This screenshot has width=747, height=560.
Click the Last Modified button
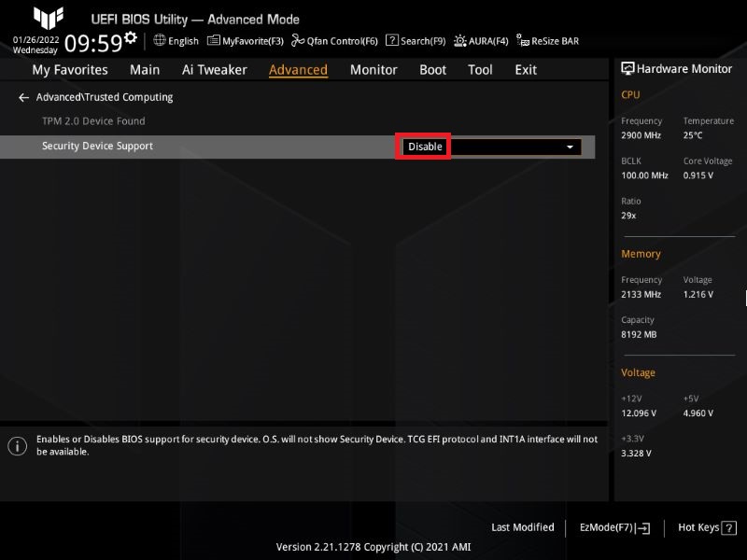click(x=523, y=527)
